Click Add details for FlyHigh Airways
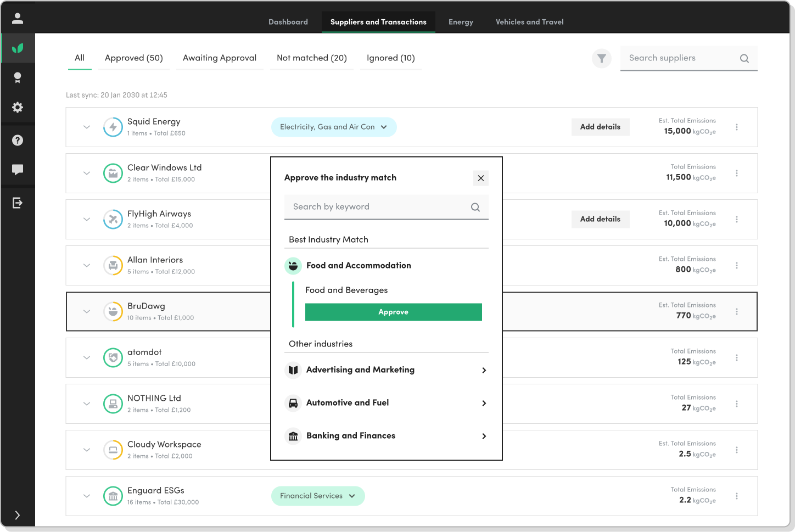Viewport: 795px width, 532px height. 601,219
